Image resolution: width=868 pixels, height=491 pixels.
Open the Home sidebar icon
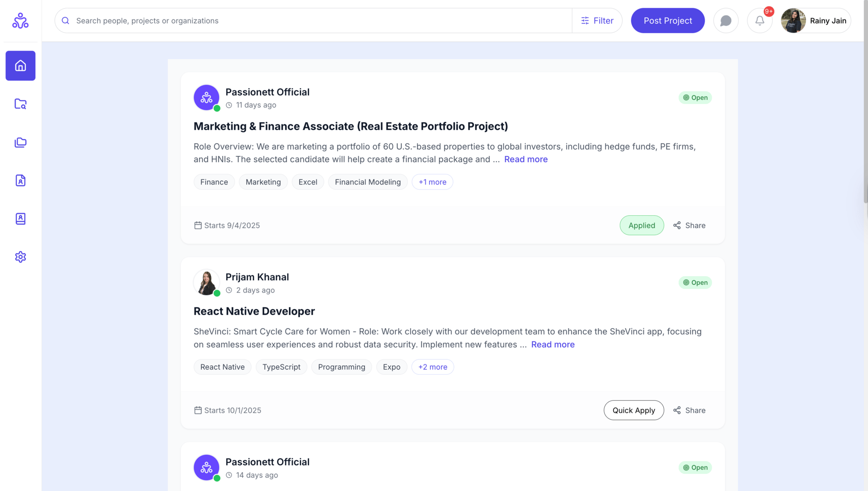pyautogui.click(x=20, y=66)
